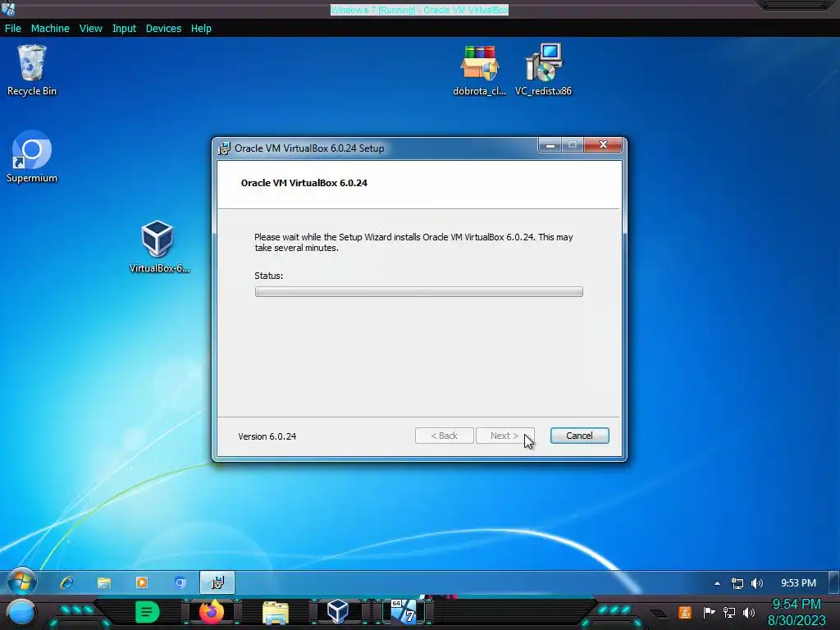Click the host Start orb button
840x630 pixels.
point(21,612)
